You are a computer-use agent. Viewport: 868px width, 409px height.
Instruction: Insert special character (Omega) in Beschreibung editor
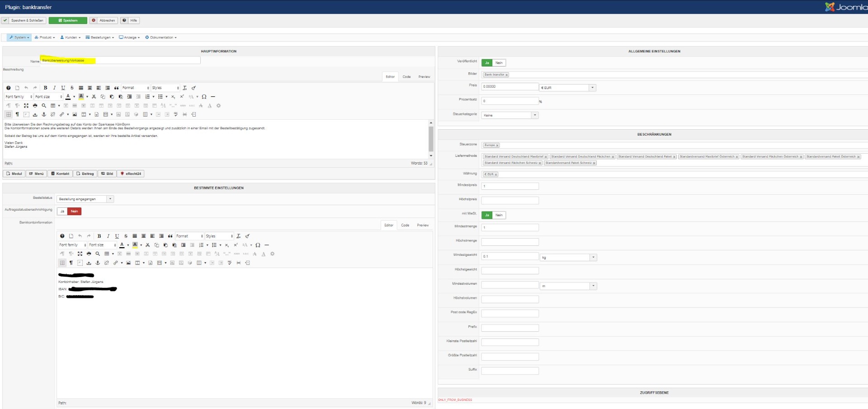coord(204,97)
